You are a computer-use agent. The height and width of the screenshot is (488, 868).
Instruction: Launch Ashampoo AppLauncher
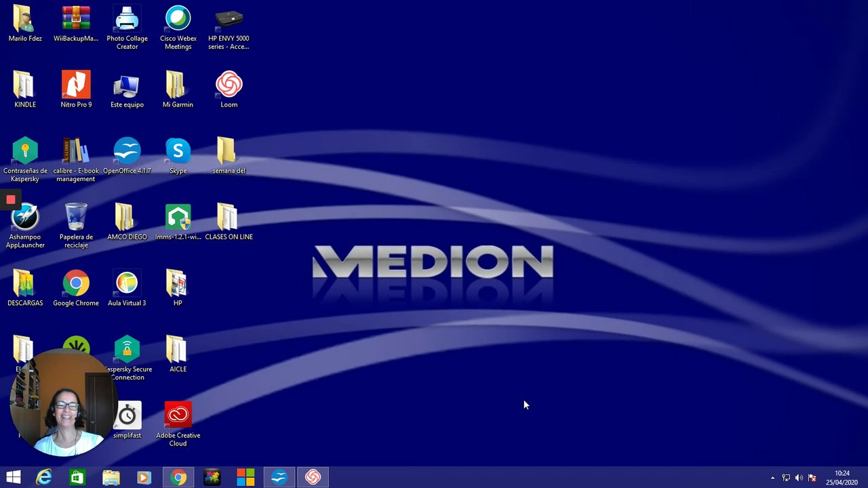pyautogui.click(x=25, y=226)
